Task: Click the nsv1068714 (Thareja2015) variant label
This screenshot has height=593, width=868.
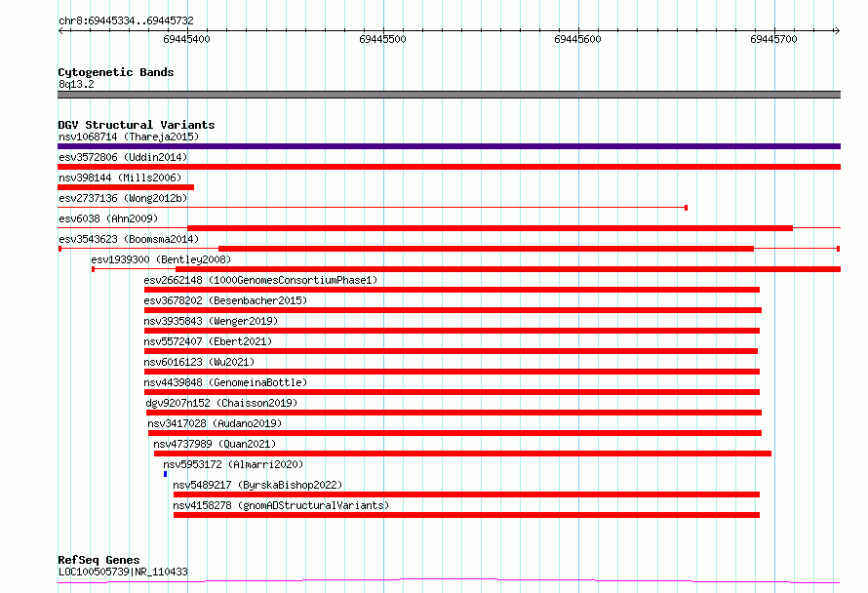Action: tap(129, 137)
